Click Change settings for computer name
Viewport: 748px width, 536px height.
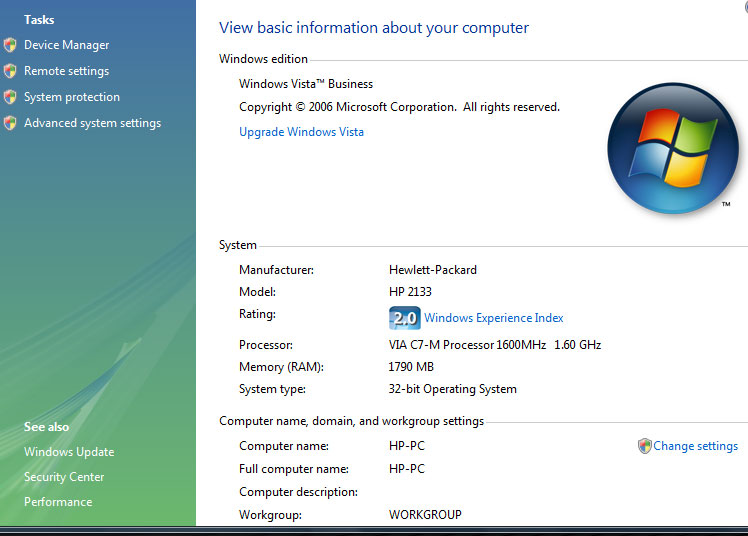tap(695, 446)
